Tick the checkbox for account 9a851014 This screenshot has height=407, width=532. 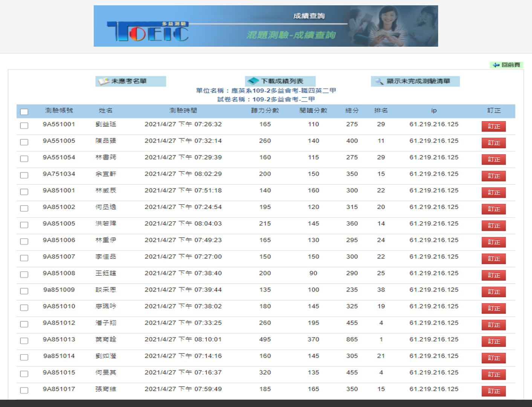(x=24, y=358)
